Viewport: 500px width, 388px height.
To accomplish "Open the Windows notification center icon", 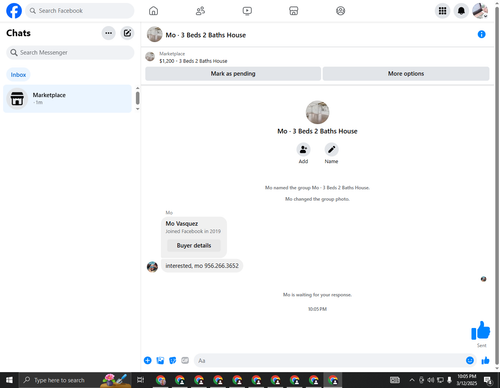I will tap(488, 380).
